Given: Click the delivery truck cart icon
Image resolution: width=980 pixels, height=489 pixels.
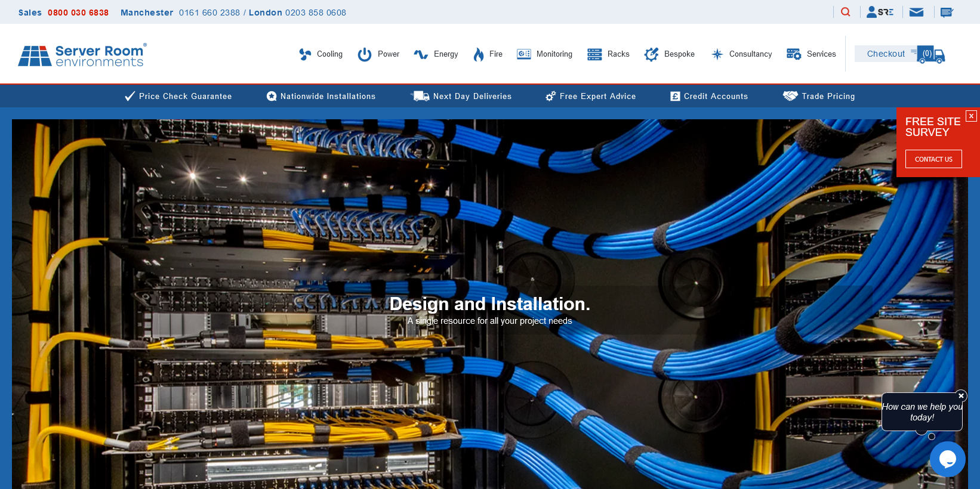Looking at the screenshot, I should (930, 54).
